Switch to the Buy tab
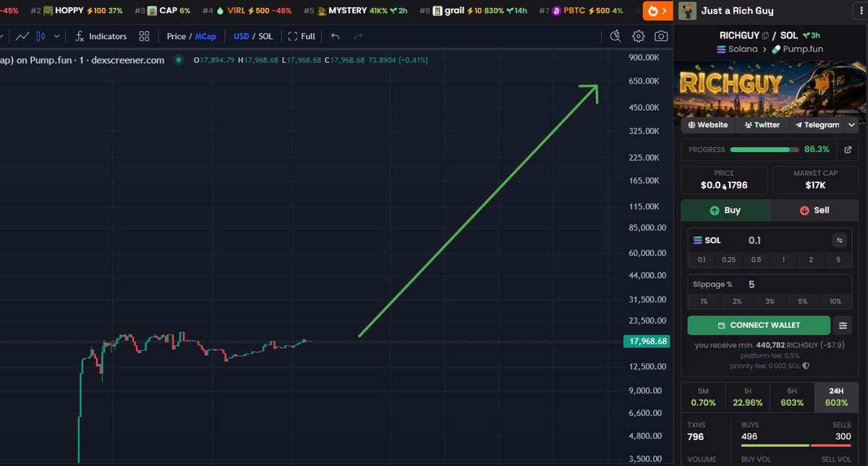The width and height of the screenshot is (868, 466). (726, 211)
